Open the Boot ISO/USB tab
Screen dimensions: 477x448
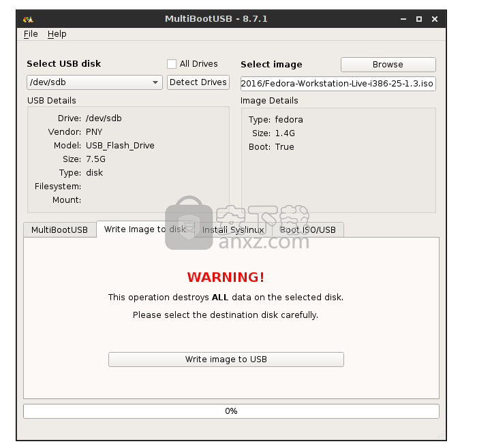307,230
